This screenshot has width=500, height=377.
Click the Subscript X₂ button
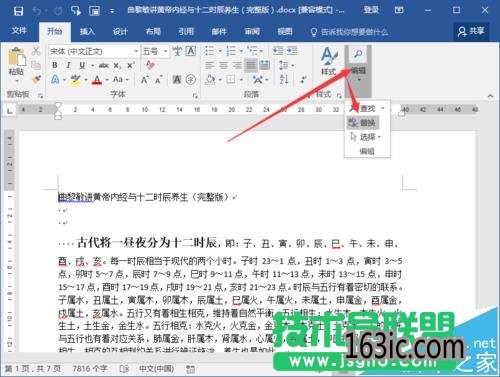(117, 66)
